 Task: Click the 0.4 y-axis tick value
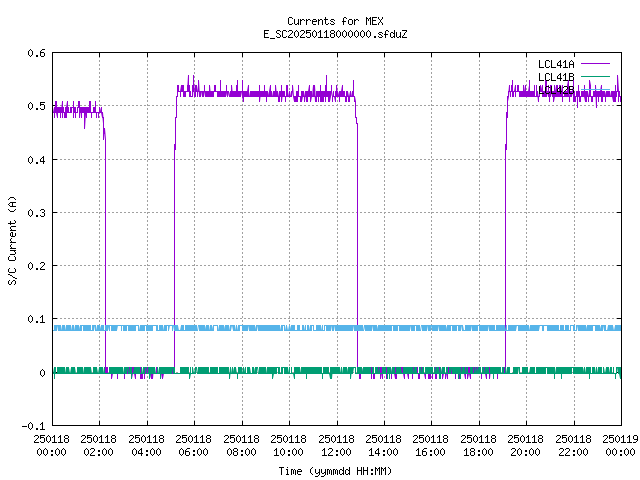tap(36, 160)
